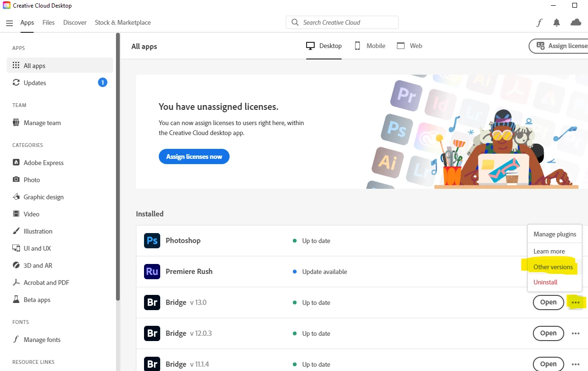Screen dimensions: 588x371
Task: Click the sidebar vertical scrollbar
Action: (118, 166)
